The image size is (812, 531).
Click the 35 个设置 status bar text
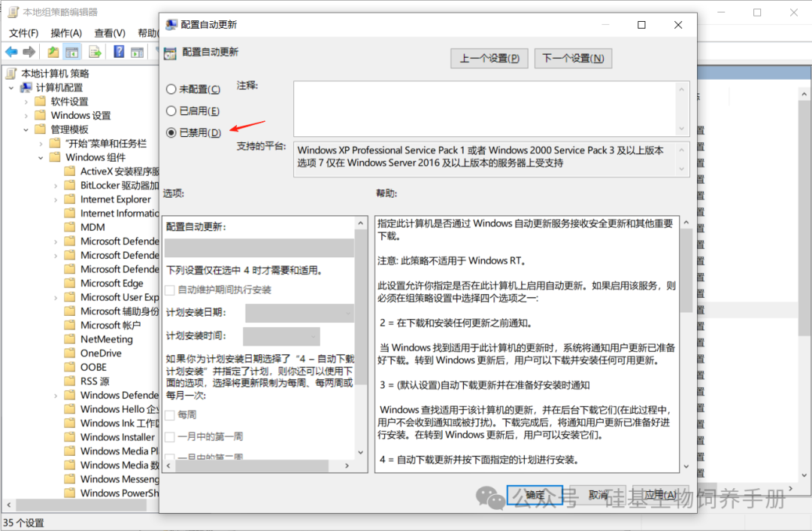(x=24, y=523)
